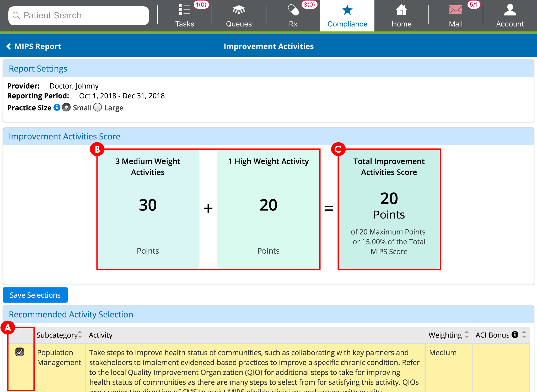Click the Practice Size info icon
537x392 pixels.
point(57,107)
